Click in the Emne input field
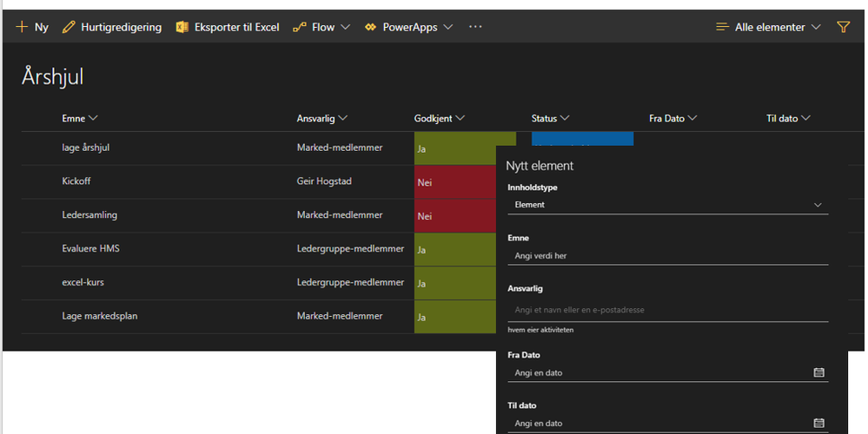This screenshot has height=434, width=868. 667,256
